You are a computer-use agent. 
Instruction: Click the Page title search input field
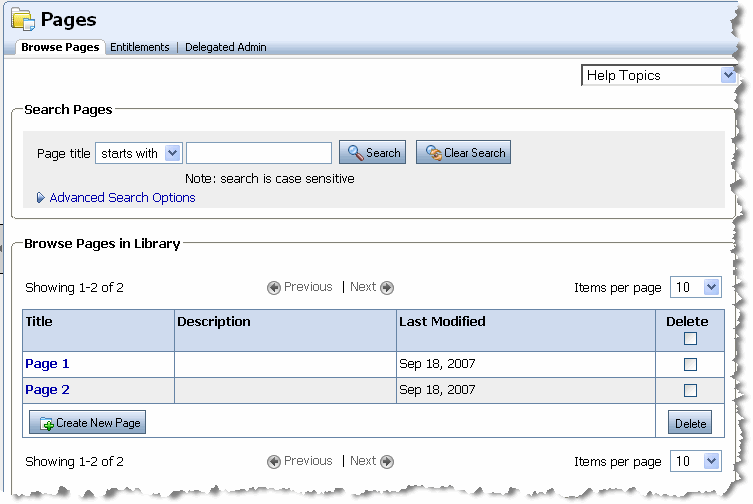click(259, 153)
